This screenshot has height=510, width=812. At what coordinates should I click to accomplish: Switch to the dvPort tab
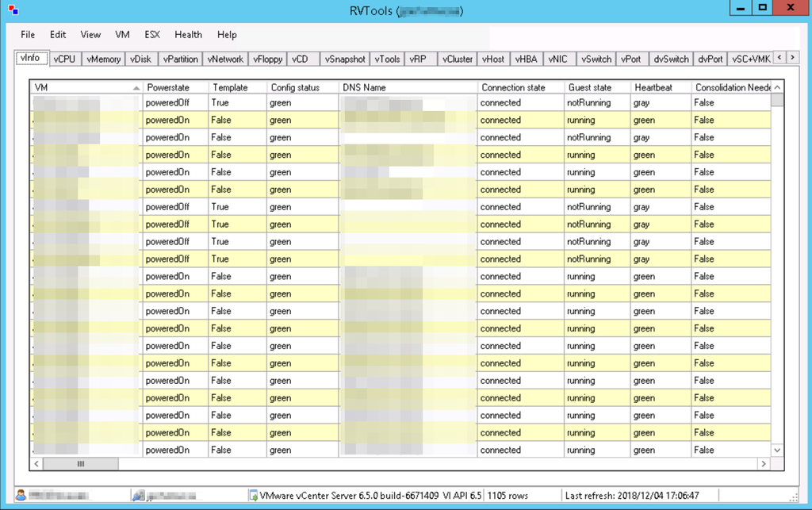tap(710, 59)
